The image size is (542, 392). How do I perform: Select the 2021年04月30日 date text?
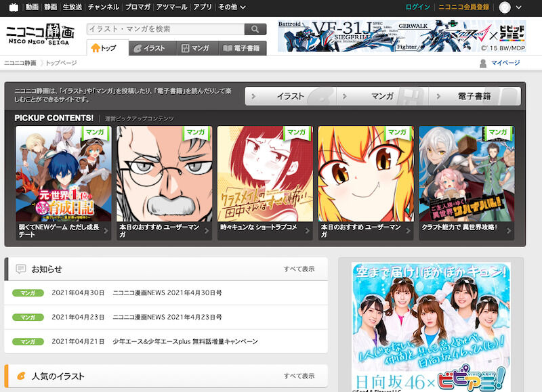point(78,293)
